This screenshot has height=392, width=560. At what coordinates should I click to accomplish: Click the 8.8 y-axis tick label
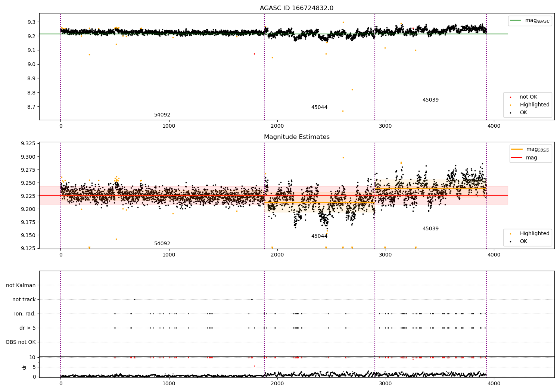tap(32, 93)
